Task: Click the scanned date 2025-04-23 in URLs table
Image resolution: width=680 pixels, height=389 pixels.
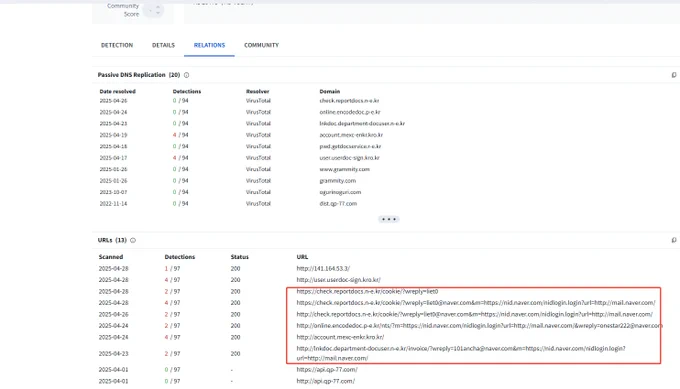Action: [x=113, y=353]
